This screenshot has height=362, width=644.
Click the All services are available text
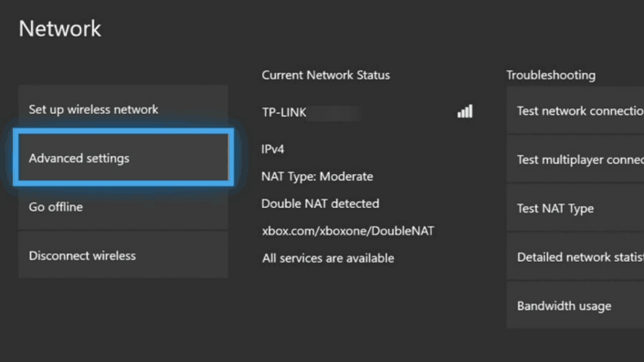tap(328, 258)
